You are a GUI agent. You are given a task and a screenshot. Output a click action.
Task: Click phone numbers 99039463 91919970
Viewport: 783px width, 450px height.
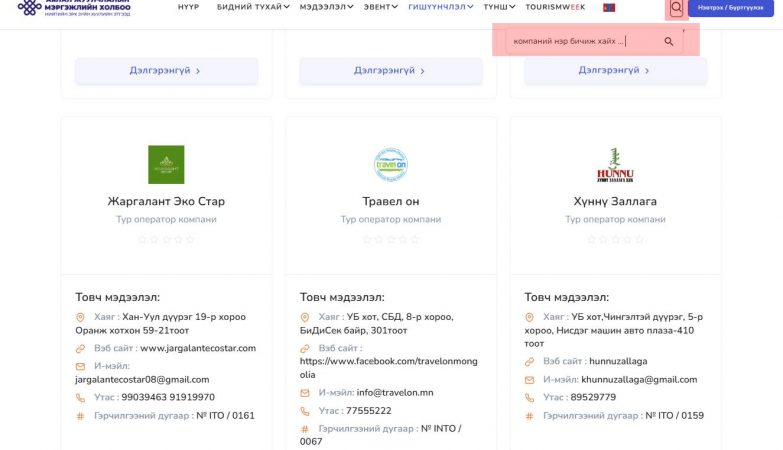(x=168, y=397)
